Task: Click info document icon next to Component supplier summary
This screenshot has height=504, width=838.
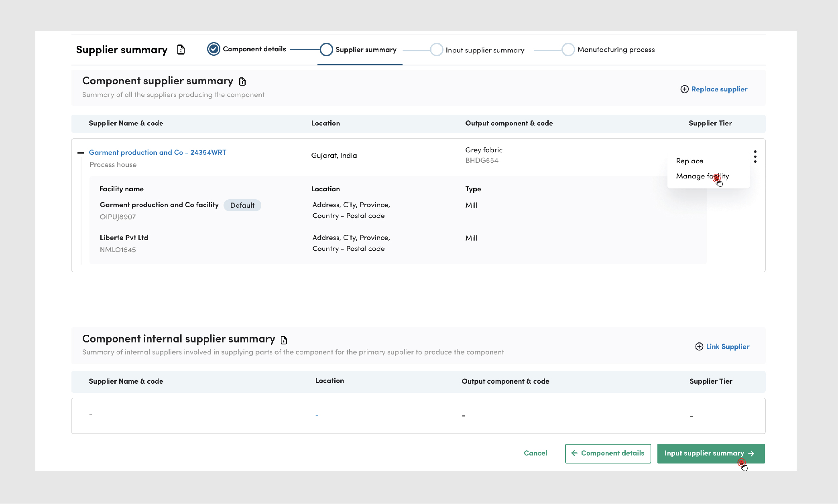Action: 242,82
